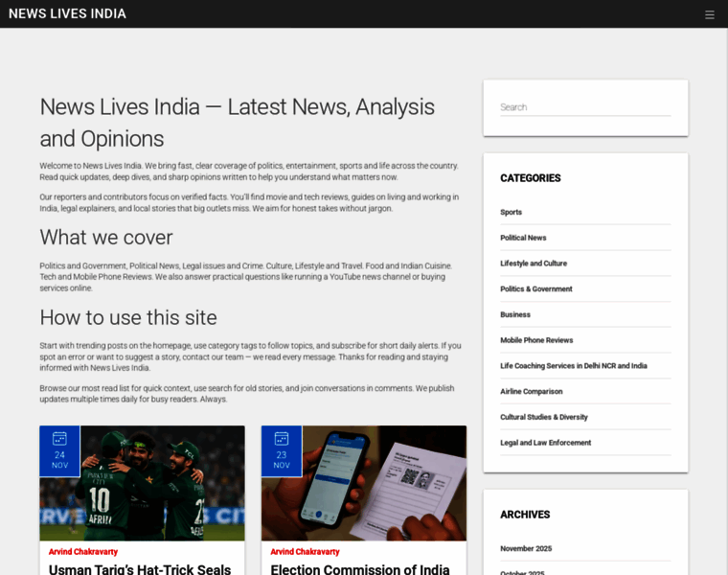Open Mobile Phone Reviews category
The width and height of the screenshot is (728, 575).
point(535,340)
